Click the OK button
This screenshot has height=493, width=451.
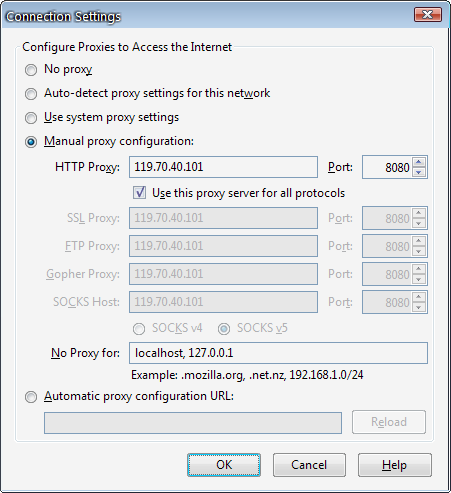tap(224, 465)
